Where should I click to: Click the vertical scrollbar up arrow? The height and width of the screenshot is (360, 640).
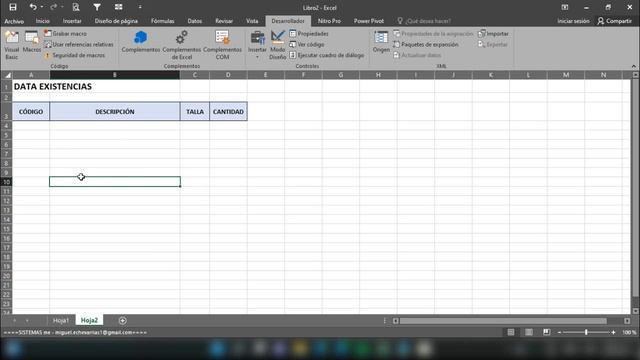click(636, 75)
